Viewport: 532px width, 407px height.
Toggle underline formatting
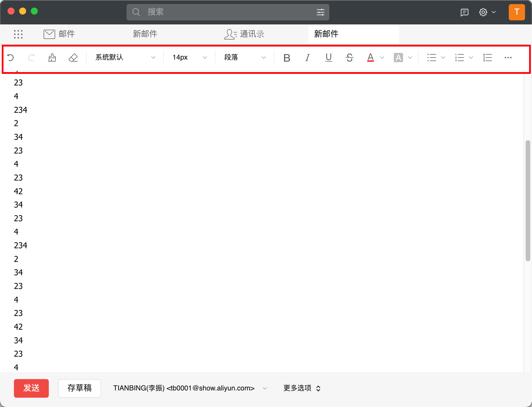328,58
